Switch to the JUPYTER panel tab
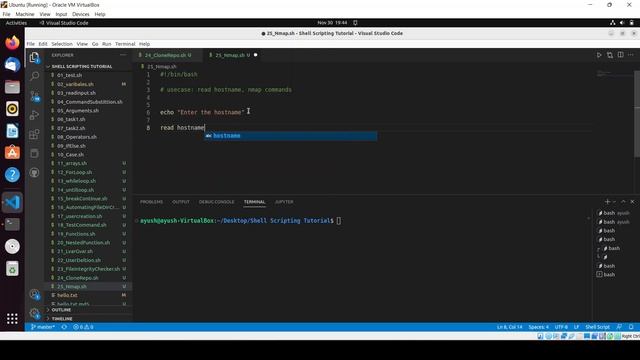This screenshot has width=640, height=360. coord(284,202)
